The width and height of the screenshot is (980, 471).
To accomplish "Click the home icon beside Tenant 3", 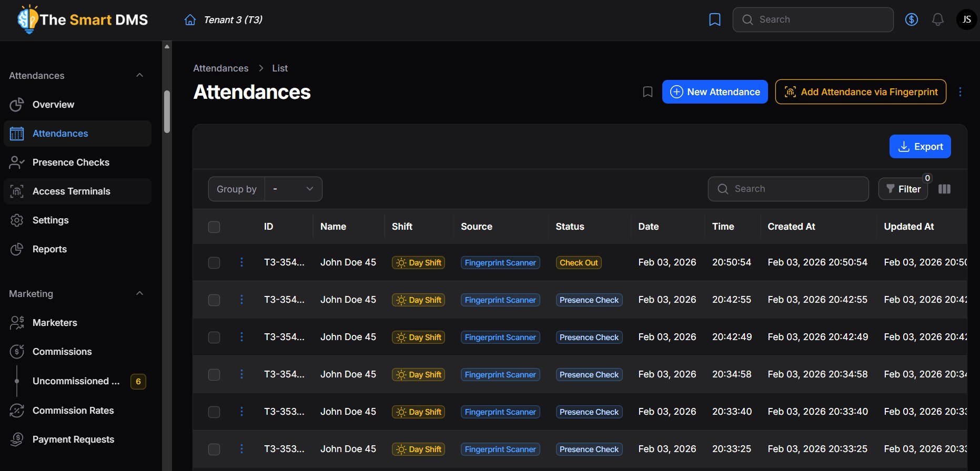I will point(190,20).
